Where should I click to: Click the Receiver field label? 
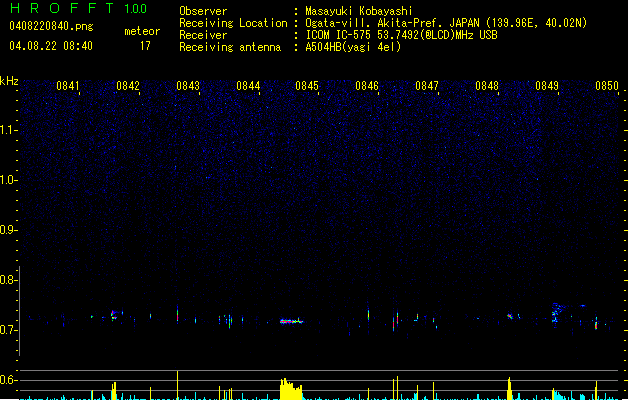click(x=203, y=35)
